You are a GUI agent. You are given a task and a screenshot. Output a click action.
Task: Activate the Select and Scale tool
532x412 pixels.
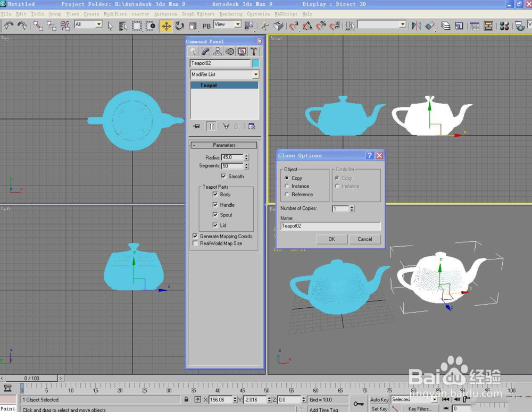[193, 26]
